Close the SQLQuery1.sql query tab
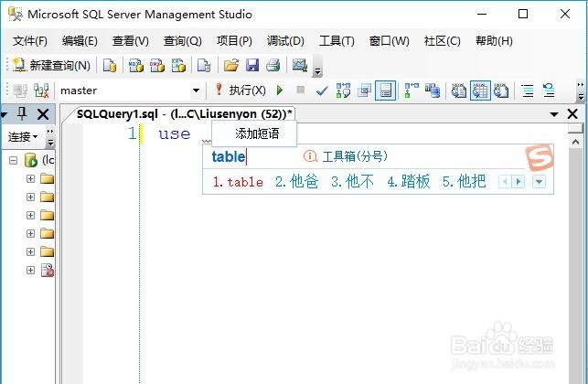 [x=572, y=113]
